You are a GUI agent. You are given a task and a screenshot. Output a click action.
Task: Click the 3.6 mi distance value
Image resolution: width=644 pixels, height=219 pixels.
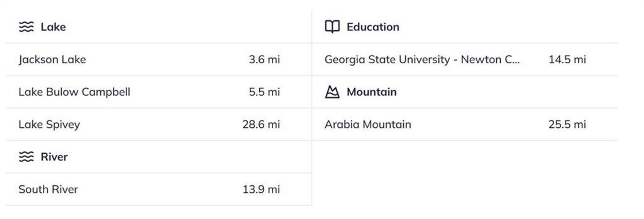tap(264, 59)
